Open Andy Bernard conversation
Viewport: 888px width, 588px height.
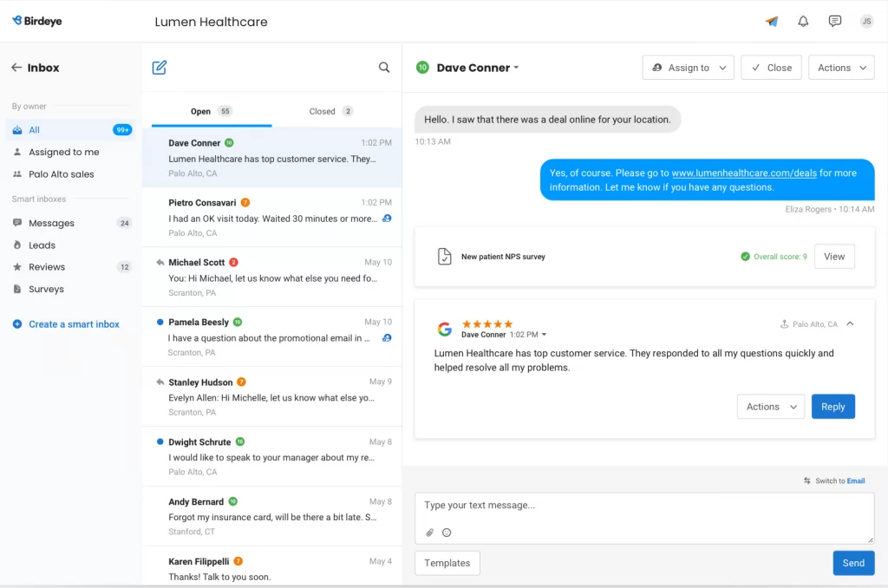[x=272, y=516]
